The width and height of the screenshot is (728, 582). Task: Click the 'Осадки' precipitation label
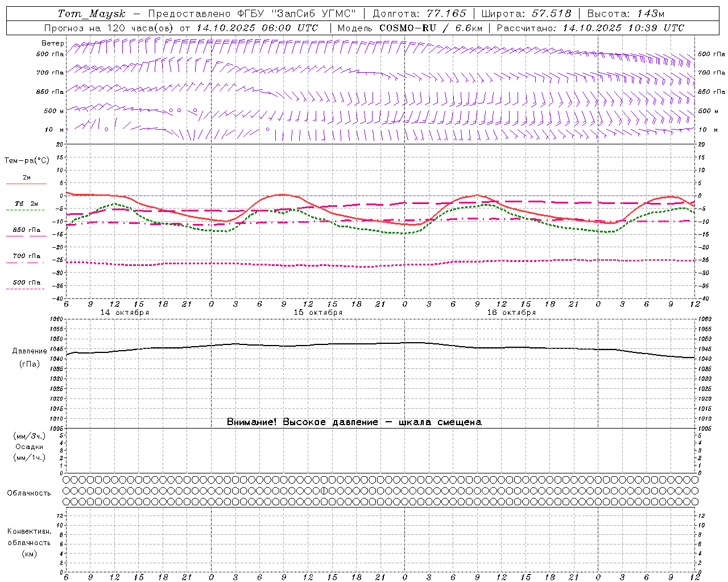30,447
